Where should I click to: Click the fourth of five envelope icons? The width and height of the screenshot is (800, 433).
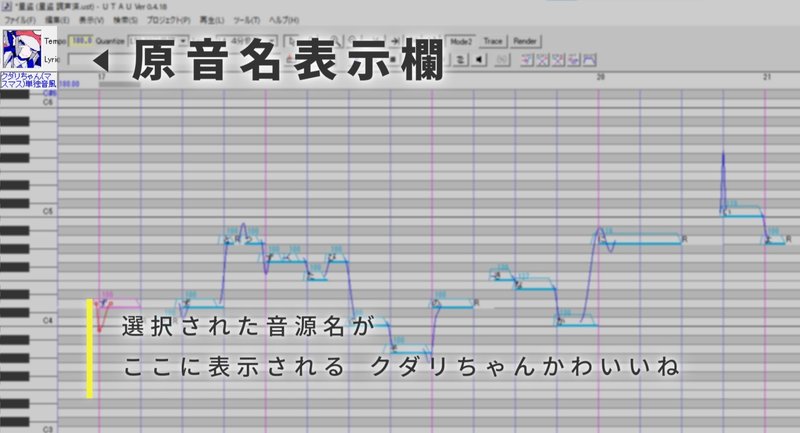574,60
